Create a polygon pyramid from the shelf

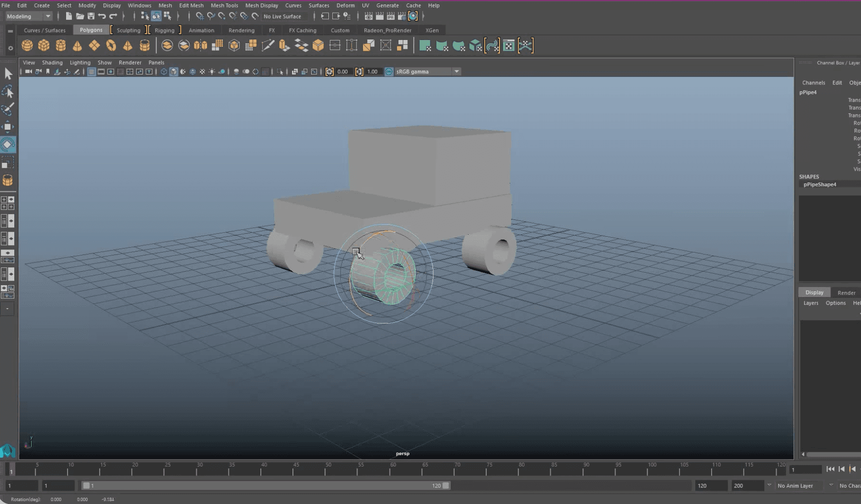click(x=128, y=46)
